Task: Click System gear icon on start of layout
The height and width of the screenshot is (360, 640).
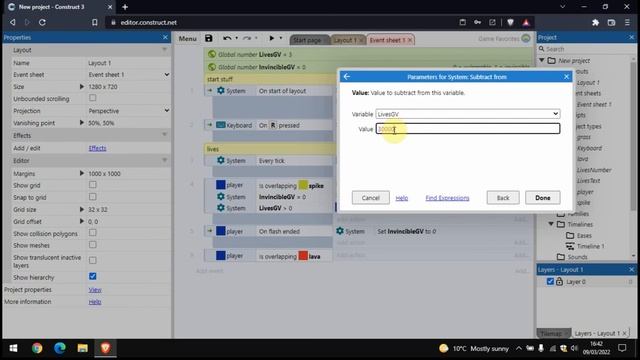Action: click(x=221, y=91)
